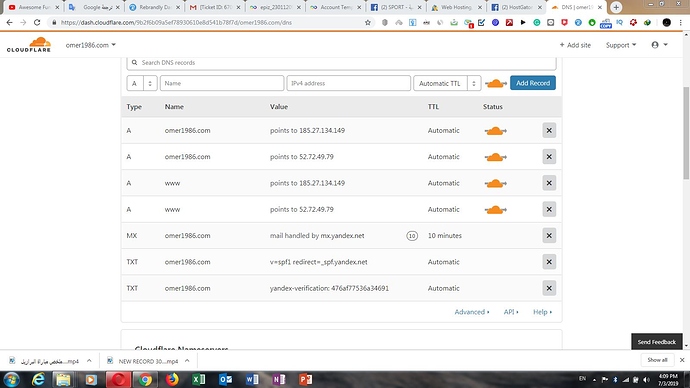Open OneNote from taskbar

coord(279,379)
